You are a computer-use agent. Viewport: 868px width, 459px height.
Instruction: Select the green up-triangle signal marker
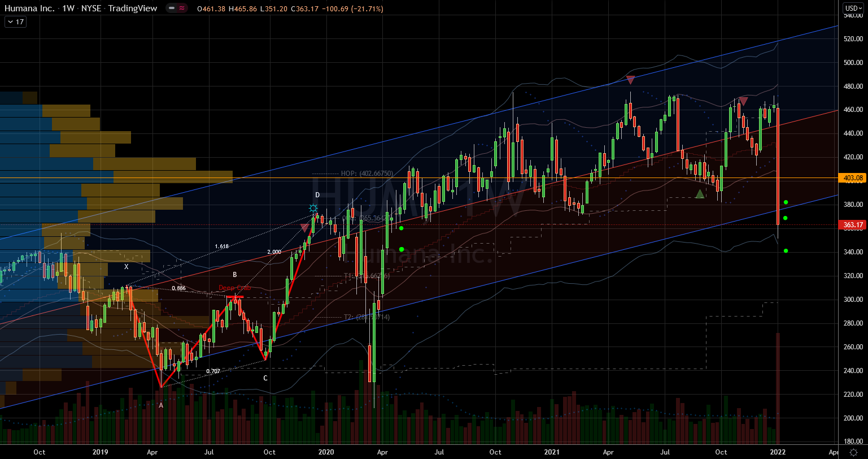[700, 194]
